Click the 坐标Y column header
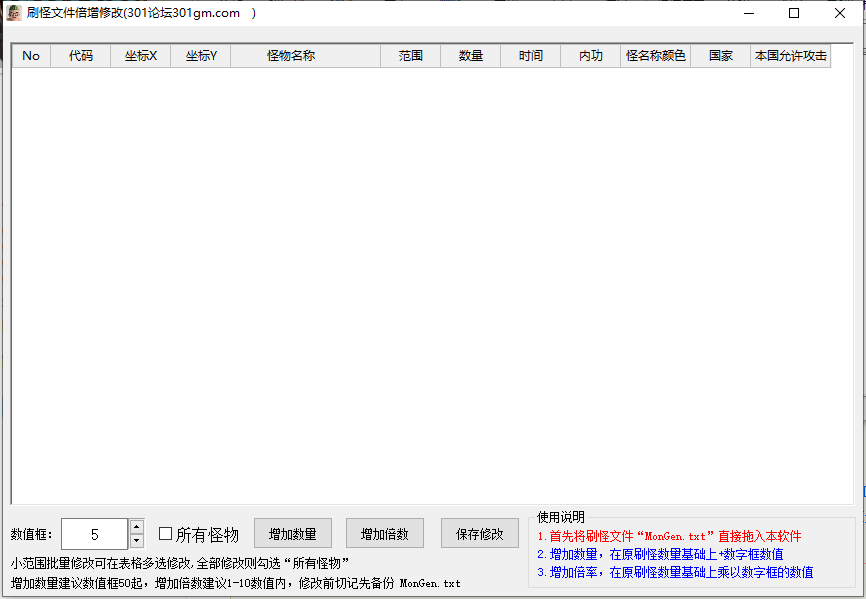 [201, 56]
